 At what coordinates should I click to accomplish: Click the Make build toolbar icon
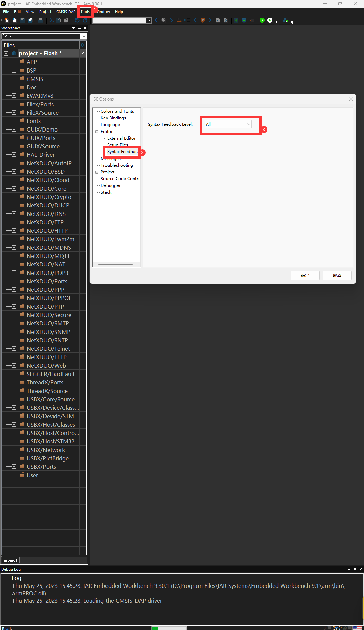tap(244, 20)
